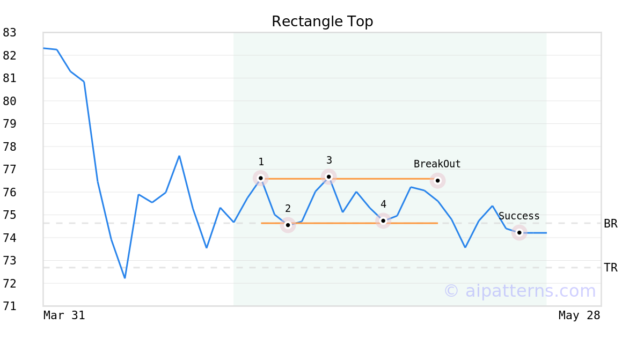Click the Success text label

(519, 216)
